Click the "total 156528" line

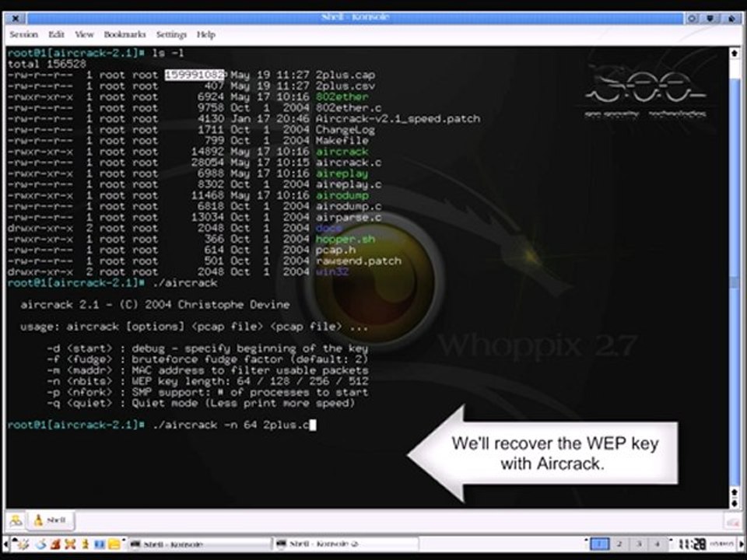coord(47,64)
